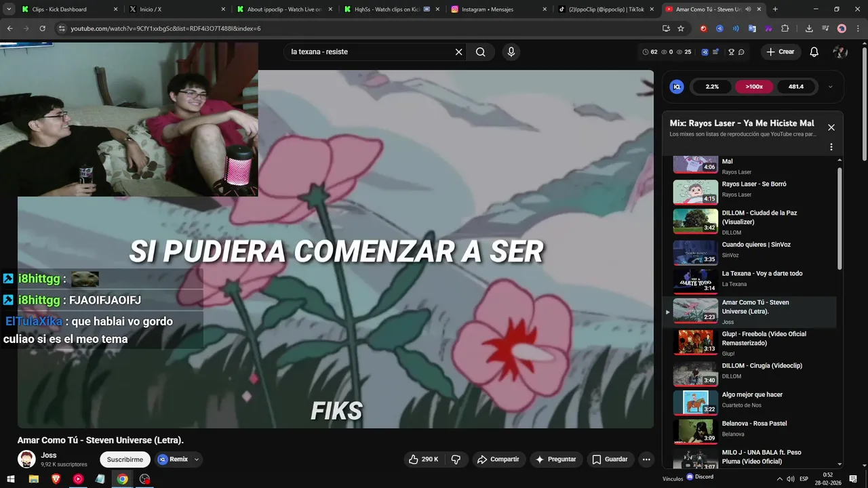Click the Crear button
Screen dimensions: 868x488
tap(781, 52)
